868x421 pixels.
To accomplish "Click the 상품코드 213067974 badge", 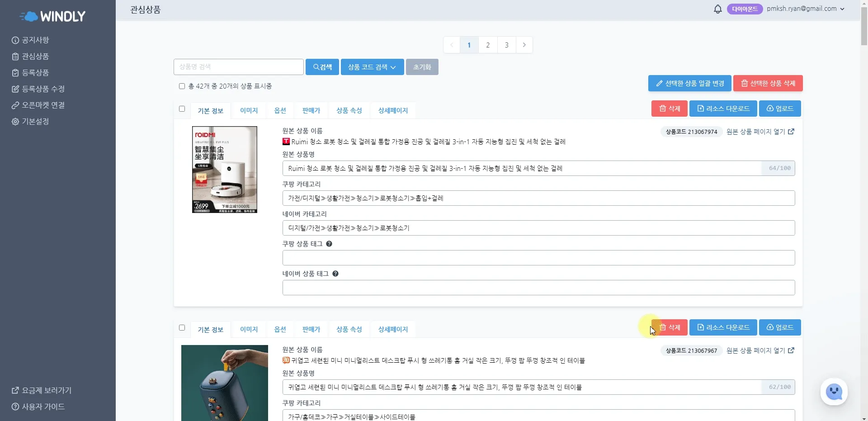I will point(691,132).
